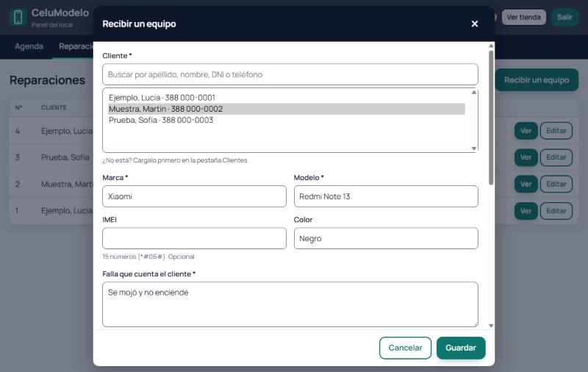The image size is (588, 372).
Task: View repair number 2 with Ver
Action: tap(526, 184)
